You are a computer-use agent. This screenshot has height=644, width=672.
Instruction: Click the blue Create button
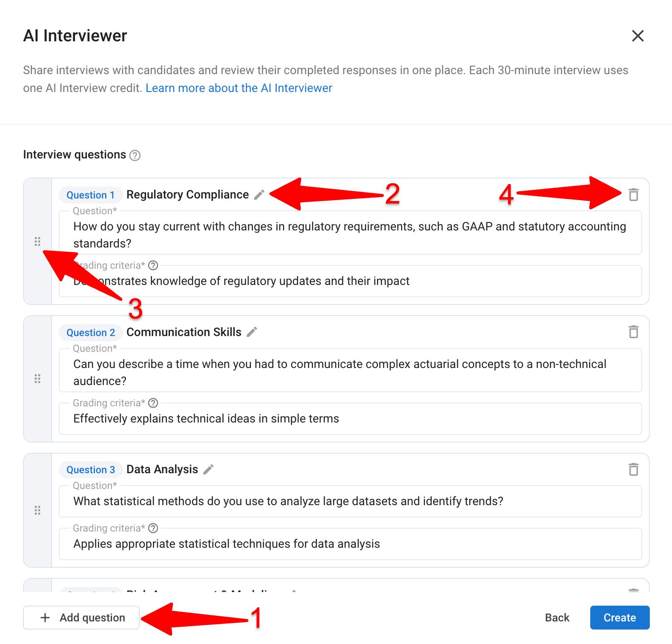[620, 618]
